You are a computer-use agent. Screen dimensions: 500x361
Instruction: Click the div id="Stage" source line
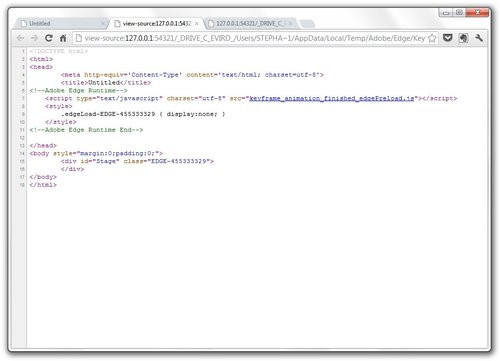pyautogui.click(x=137, y=161)
